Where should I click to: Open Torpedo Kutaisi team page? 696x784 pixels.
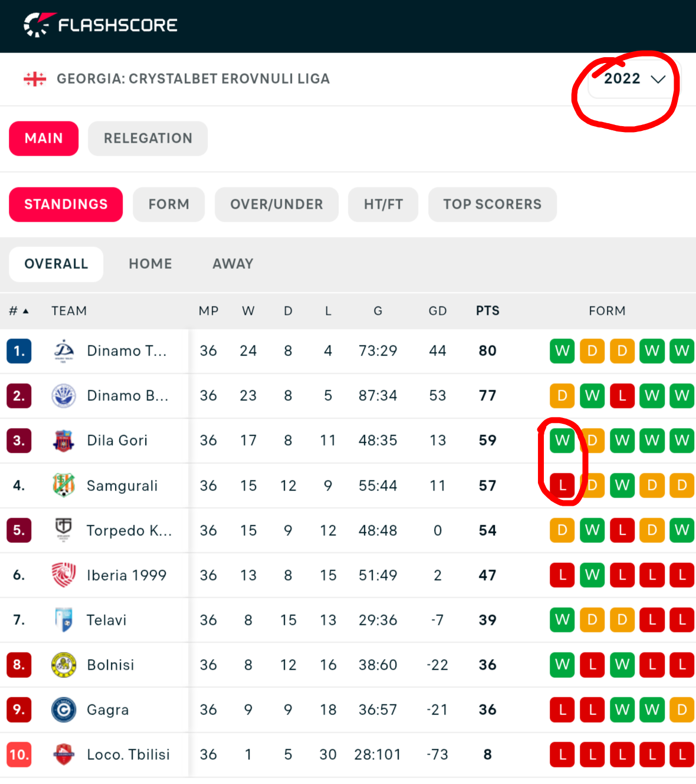[x=129, y=531]
